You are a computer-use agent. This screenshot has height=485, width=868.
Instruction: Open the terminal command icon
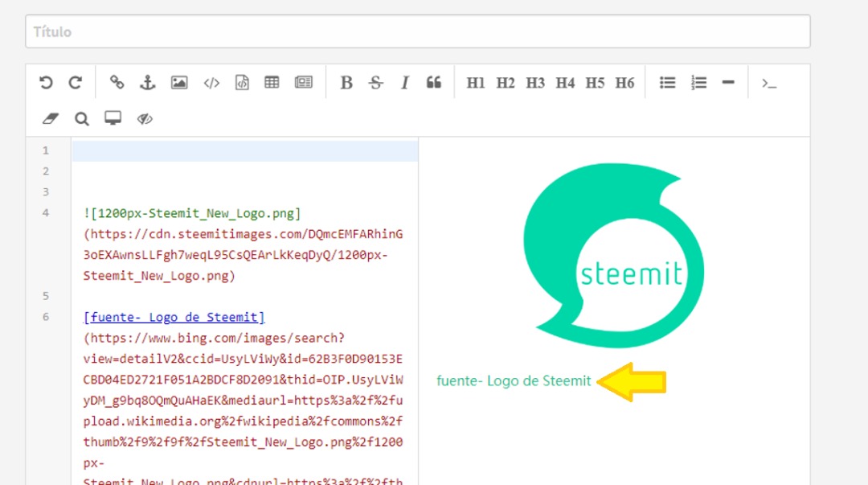(769, 84)
